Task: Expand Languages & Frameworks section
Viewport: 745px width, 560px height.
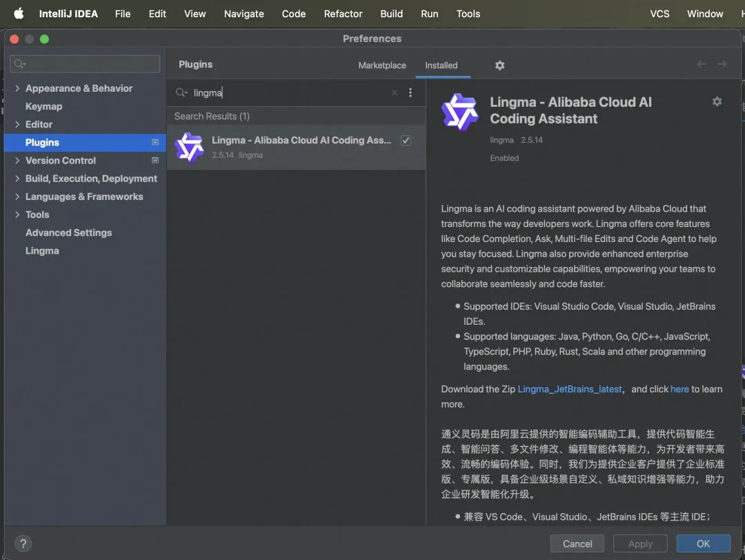Action: click(17, 197)
